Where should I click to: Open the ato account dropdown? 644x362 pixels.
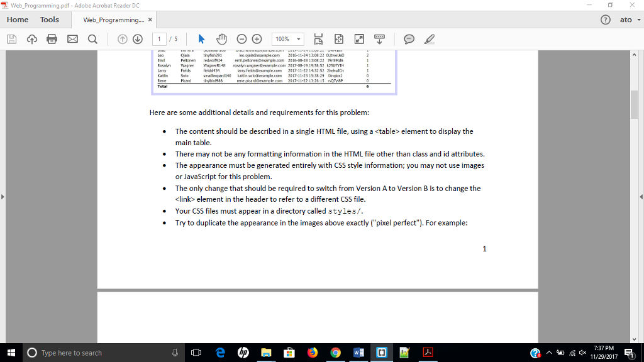pos(630,19)
